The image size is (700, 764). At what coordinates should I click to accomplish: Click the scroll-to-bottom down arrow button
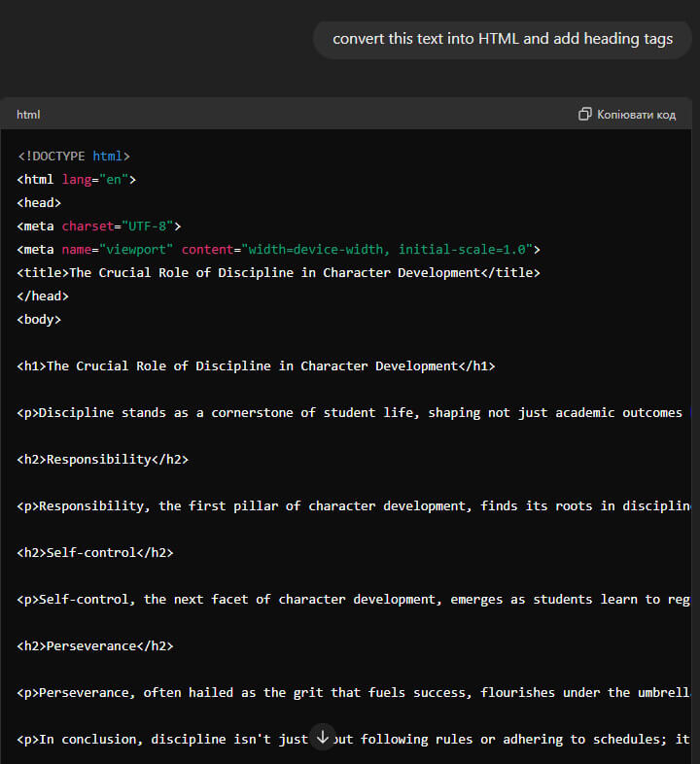[x=323, y=737]
